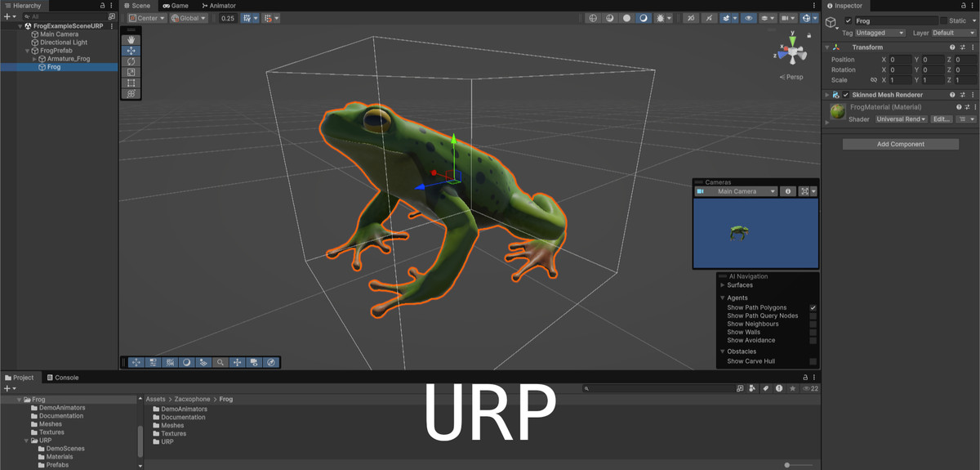Click the Main Camera preview thumbnail
The height and width of the screenshot is (470, 980).
tap(755, 233)
